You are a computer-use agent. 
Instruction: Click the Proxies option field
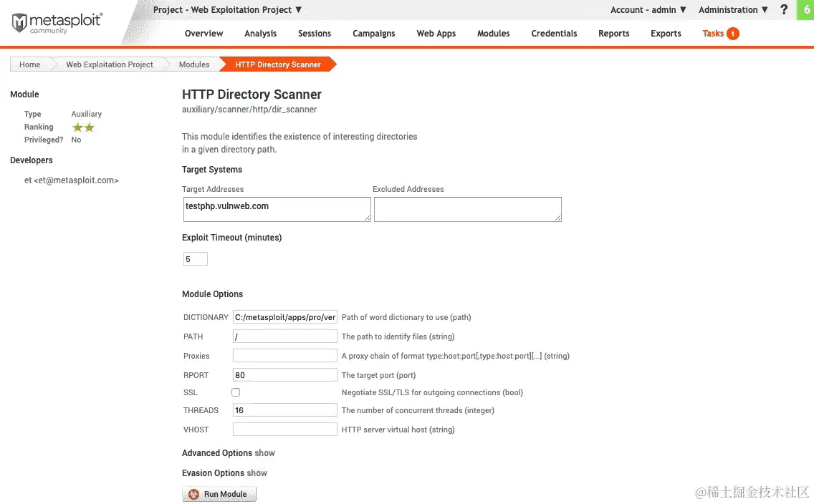(x=285, y=356)
